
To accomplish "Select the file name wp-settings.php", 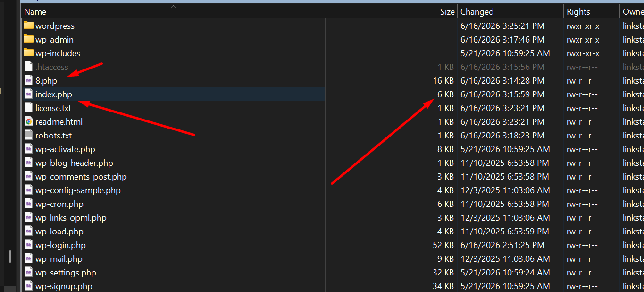I will [66, 273].
